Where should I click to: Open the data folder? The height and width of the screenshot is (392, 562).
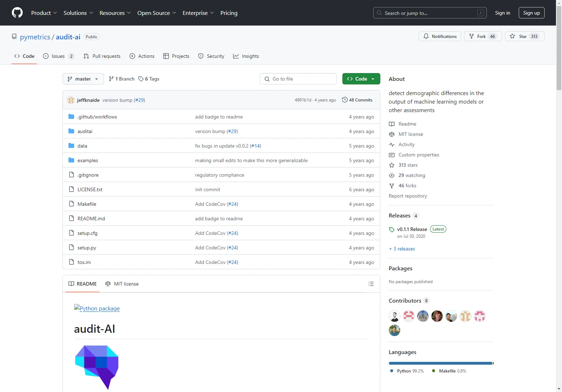82,146
